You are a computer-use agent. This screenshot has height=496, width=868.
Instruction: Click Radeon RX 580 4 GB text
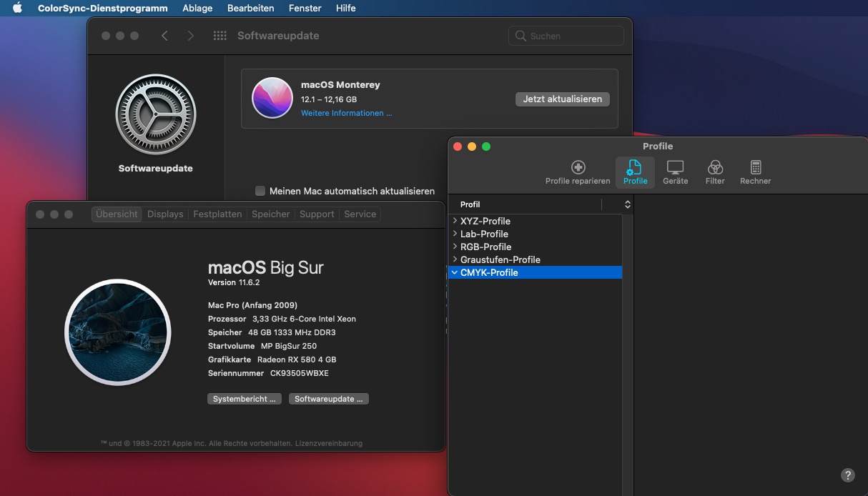pos(297,359)
